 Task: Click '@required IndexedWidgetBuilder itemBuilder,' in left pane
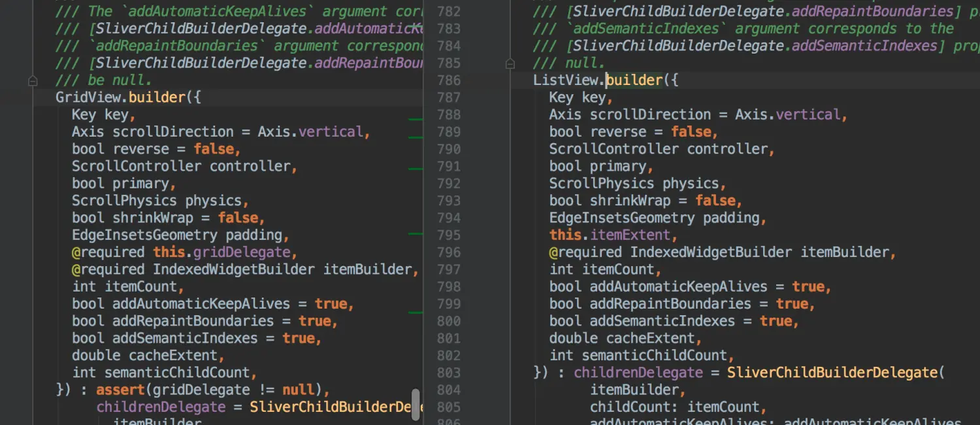246,269
